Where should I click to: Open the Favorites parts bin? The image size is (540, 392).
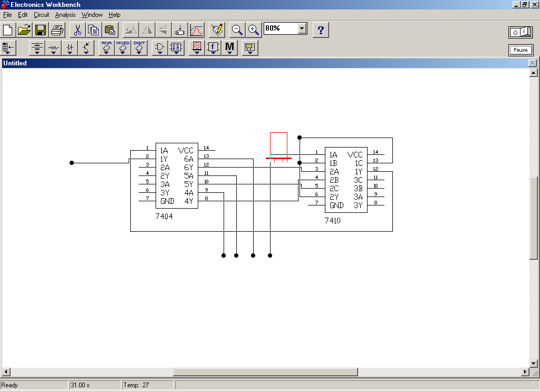click(8, 48)
